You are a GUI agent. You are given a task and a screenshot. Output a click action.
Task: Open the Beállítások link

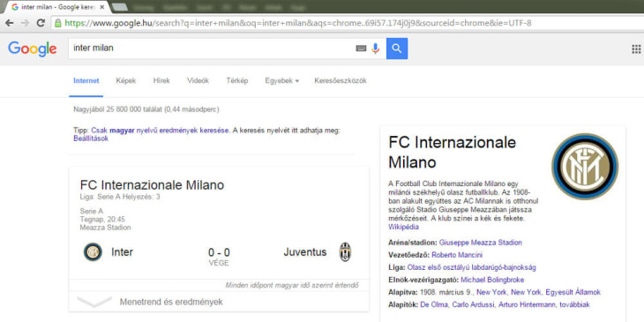[x=91, y=139]
